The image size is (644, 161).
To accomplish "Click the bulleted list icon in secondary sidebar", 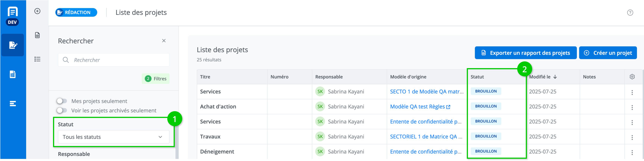I will tap(37, 59).
